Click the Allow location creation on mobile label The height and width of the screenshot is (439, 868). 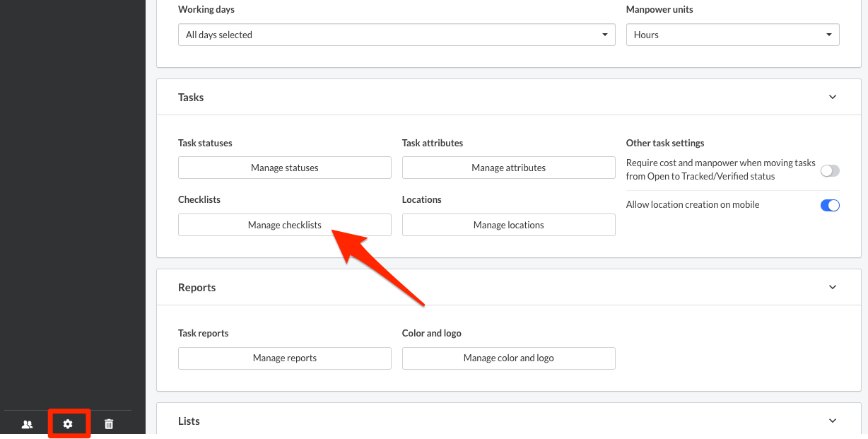[x=692, y=204]
